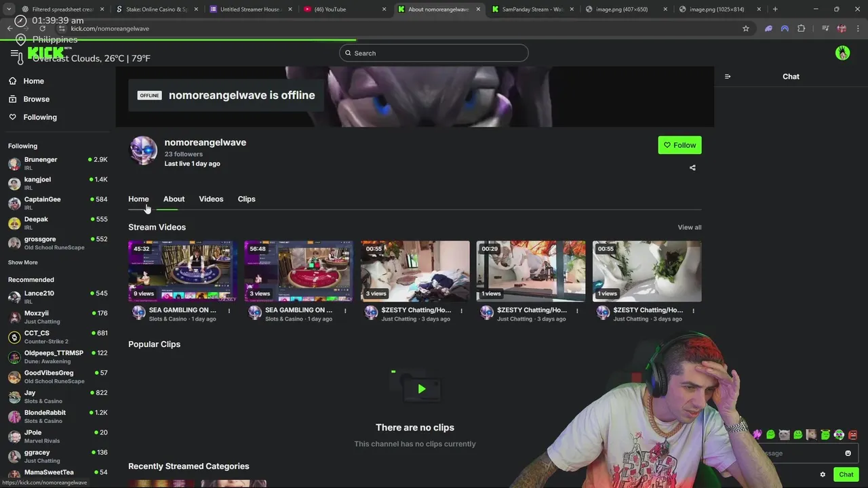The image size is (868, 488).
Task: Open JPole recommended channel
Action: tap(58, 436)
